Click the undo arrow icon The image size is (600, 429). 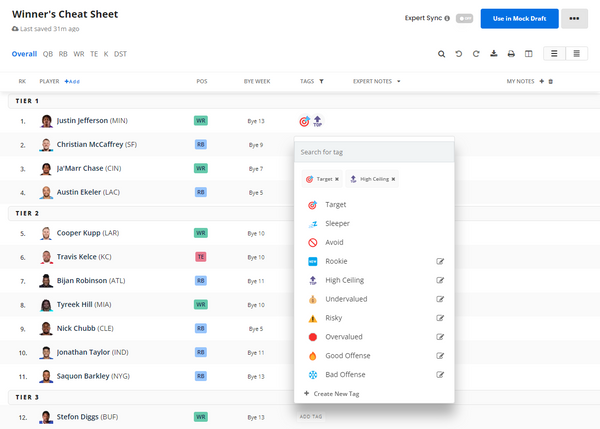coord(458,54)
